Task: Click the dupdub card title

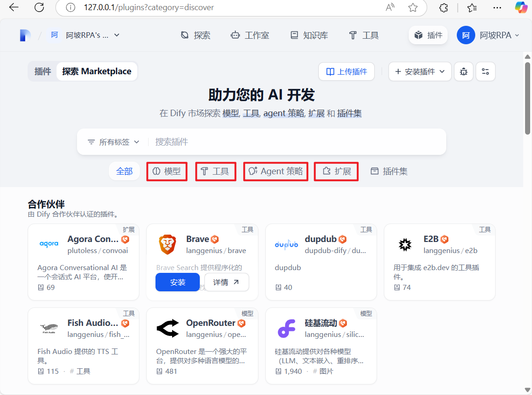Action: coord(321,239)
